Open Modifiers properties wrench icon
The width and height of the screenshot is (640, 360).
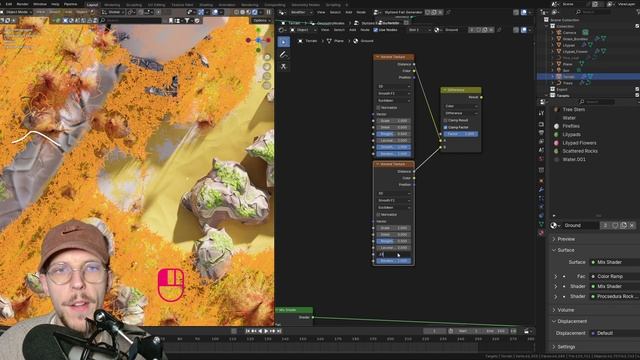(x=541, y=190)
